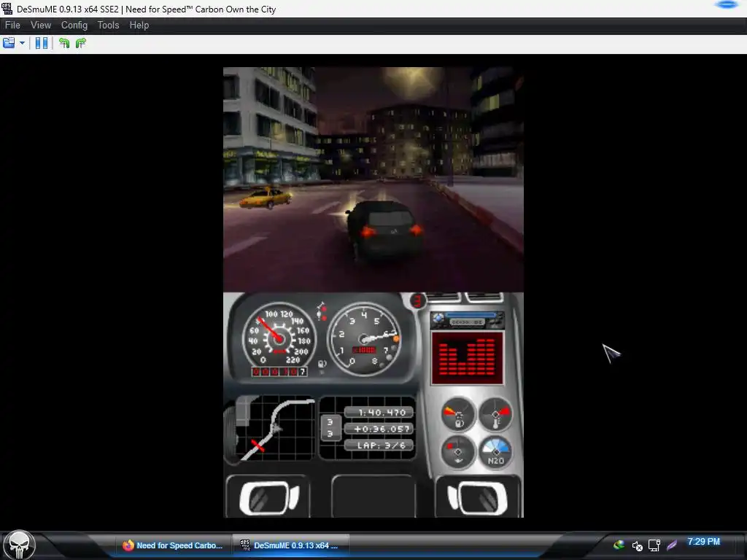Click the Open ROM toolbar icon
The width and height of the screenshot is (747, 560).
(x=9, y=43)
